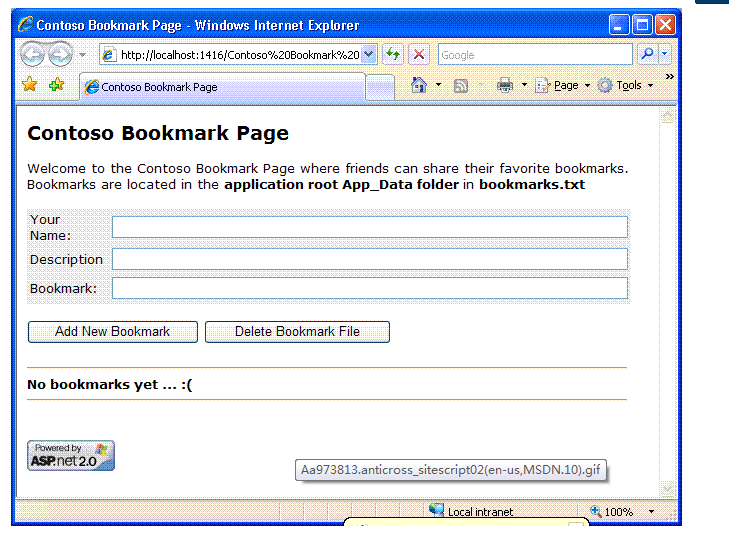Click the 'No bookmarks yet' message text

tap(110, 385)
